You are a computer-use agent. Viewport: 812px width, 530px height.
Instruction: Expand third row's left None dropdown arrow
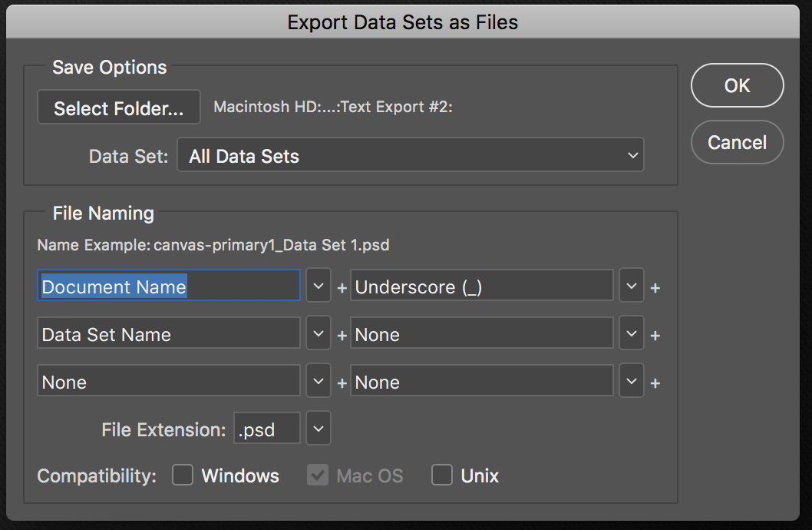[319, 382]
